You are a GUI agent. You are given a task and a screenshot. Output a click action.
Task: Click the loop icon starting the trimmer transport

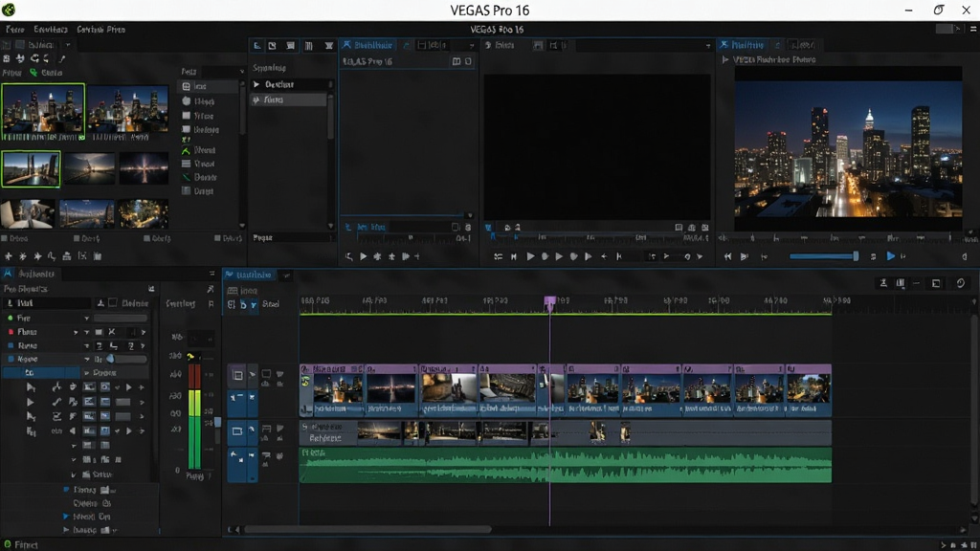(x=348, y=256)
